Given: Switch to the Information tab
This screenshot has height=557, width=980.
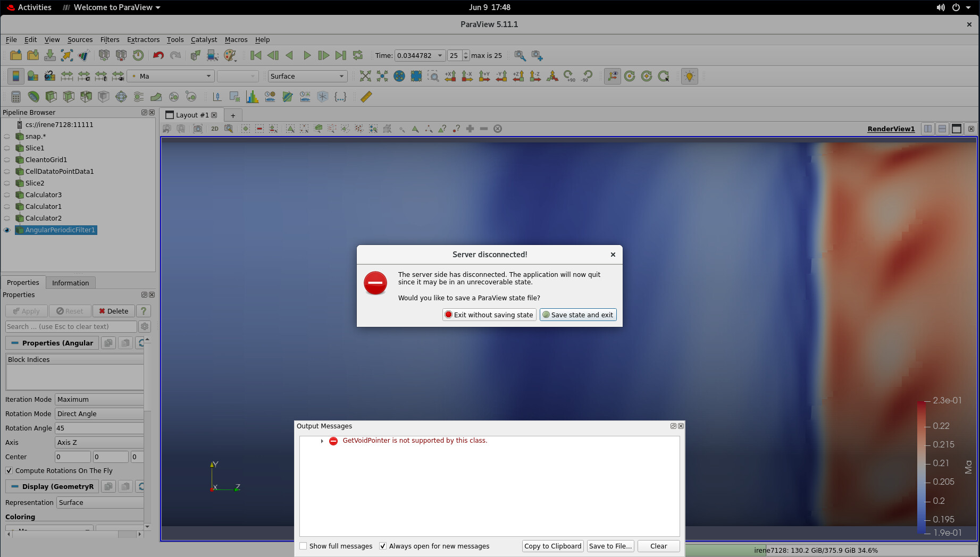Looking at the screenshot, I should pyautogui.click(x=70, y=283).
